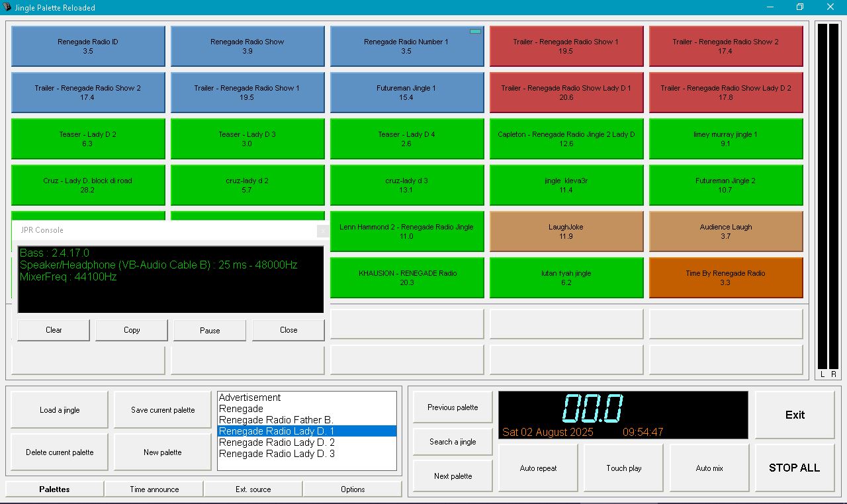Play Cruz - Lady D. block di road

coord(88,185)
